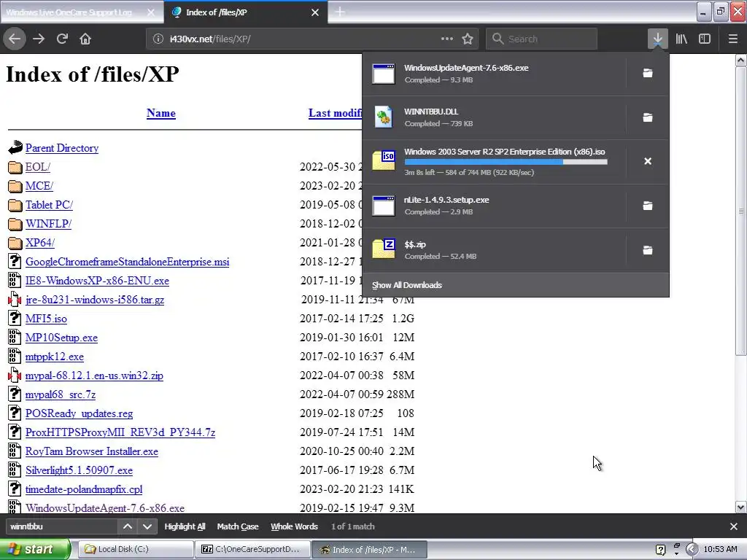Go back using the browser back arrow
Screen dimensions: 747x560
click(15, 39)
